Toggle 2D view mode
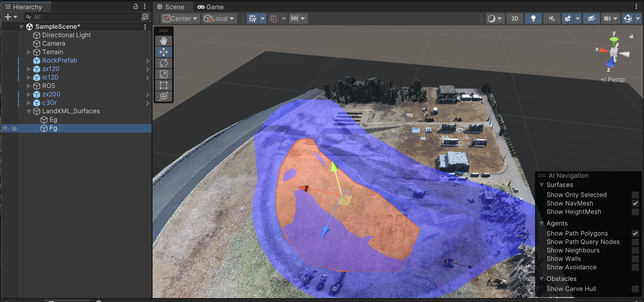The image size is (644, 302). click(515, 18)
